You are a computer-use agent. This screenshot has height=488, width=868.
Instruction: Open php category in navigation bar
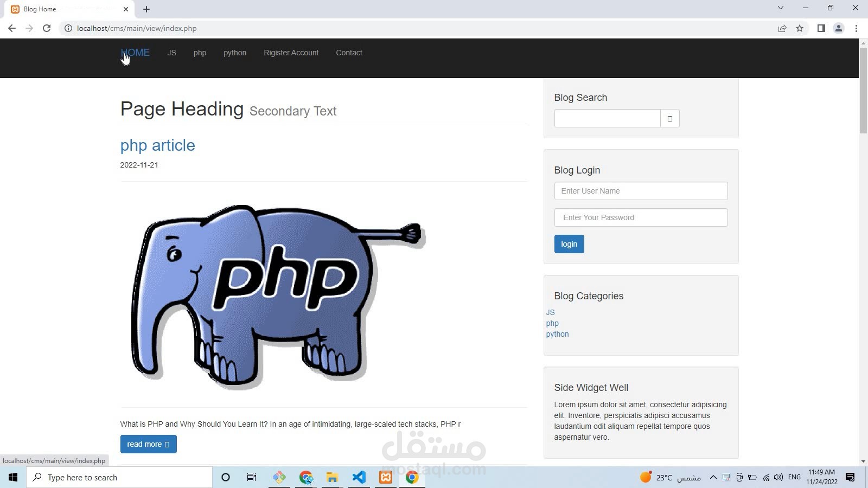coord(200,53)
